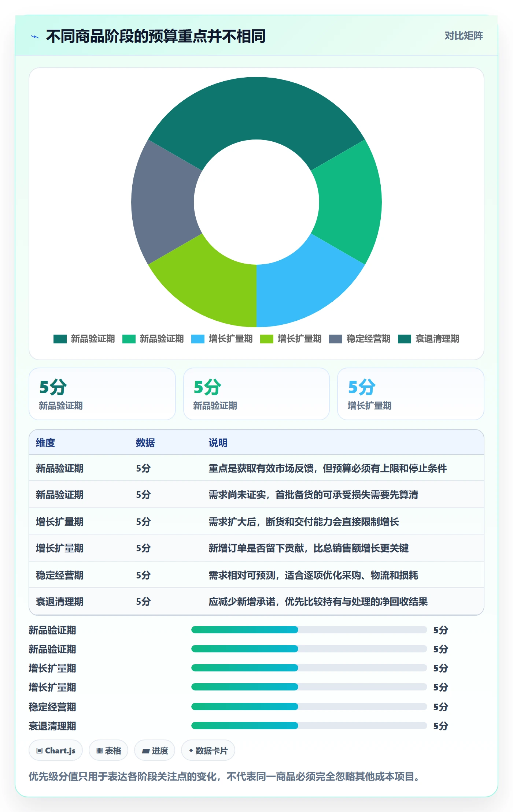This screenshot has width=513, height=812.
Task: Click the title 不同商品阶段的预算重点并不相同
Action: tap(156, 36)
